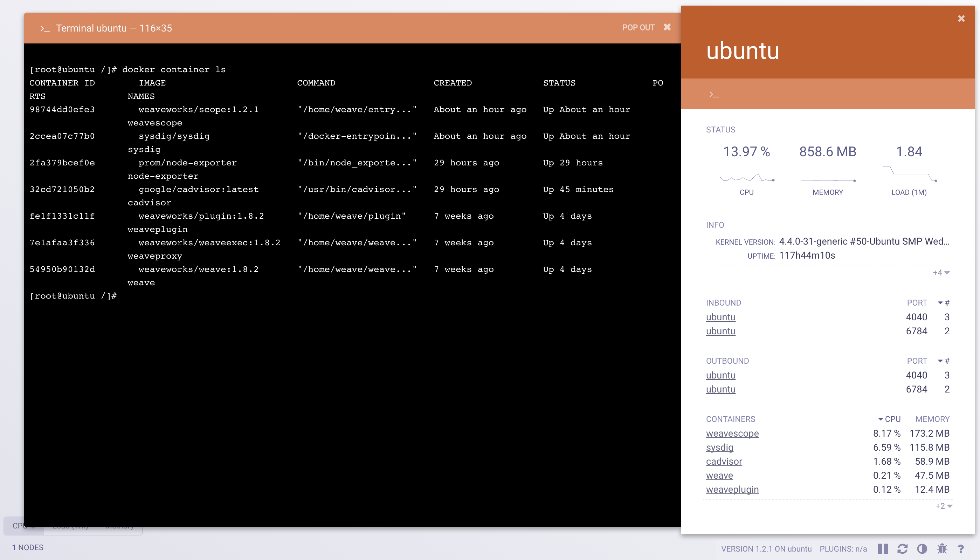Image resolution: width=980 pixels, height=560 pixels.
Task: Sort outbound connections by PORT column
Action: 917,361
